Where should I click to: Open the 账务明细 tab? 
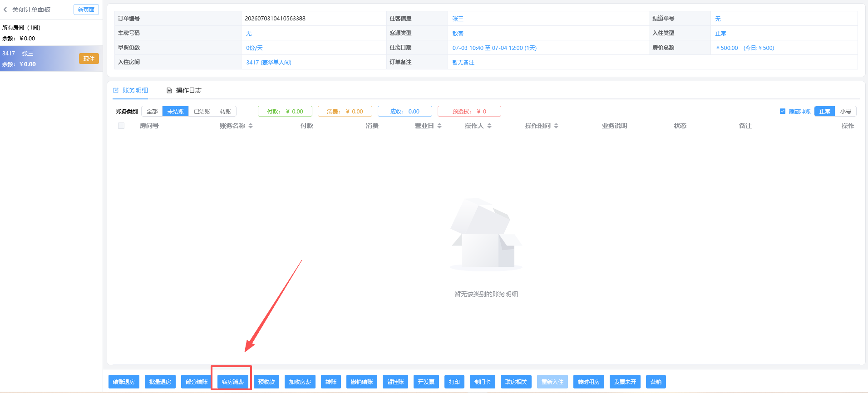(131, 90)
